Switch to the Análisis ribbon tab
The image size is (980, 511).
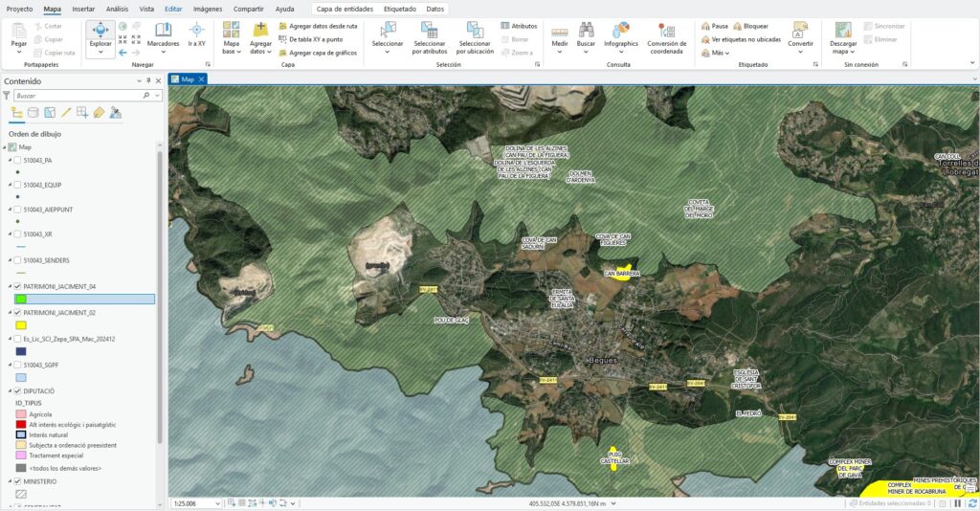tap(118, 9)
